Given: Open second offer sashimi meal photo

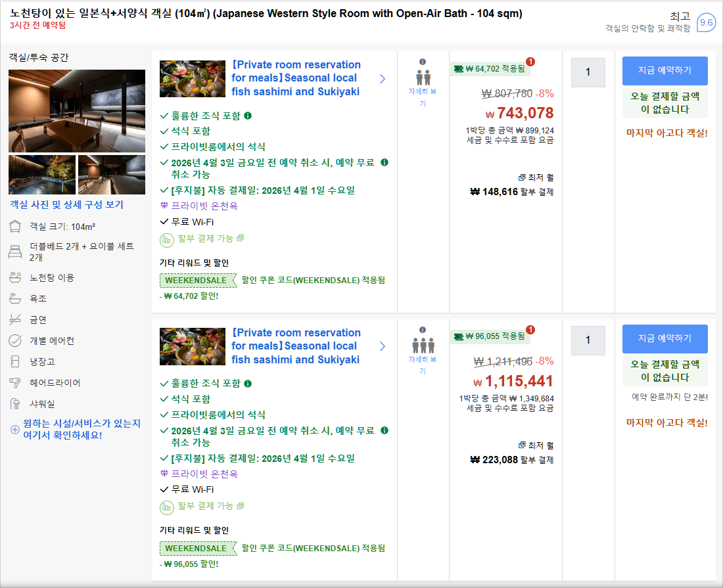Looking at the screenshot, I should tap(193, 346).
